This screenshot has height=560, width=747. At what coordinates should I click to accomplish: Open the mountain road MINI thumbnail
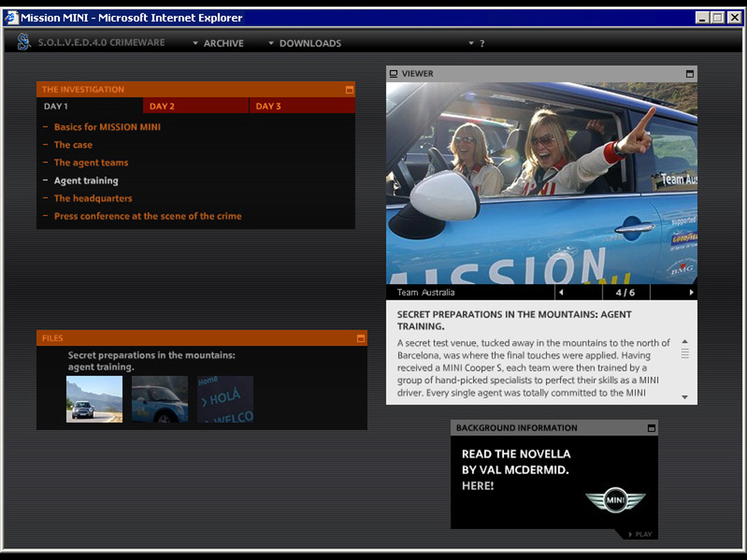click(94, 399)
